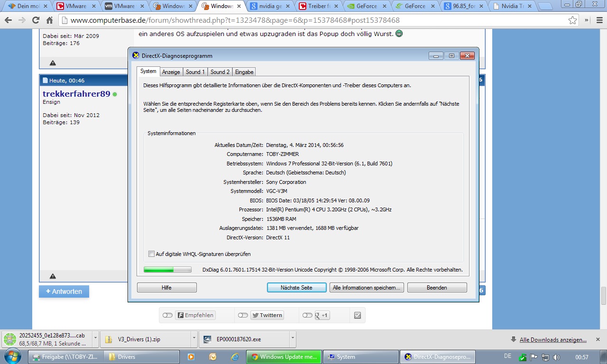The width and height of the screenshot is (607, 364).
Task: Show hidden extensions with the chevron icon
Action: pos(587,20)
